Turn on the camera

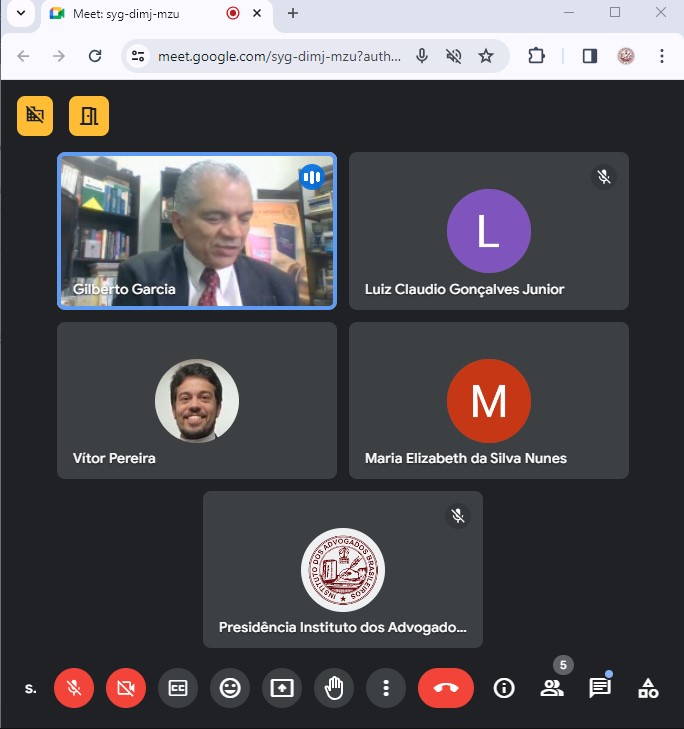(x=126, y=688)
